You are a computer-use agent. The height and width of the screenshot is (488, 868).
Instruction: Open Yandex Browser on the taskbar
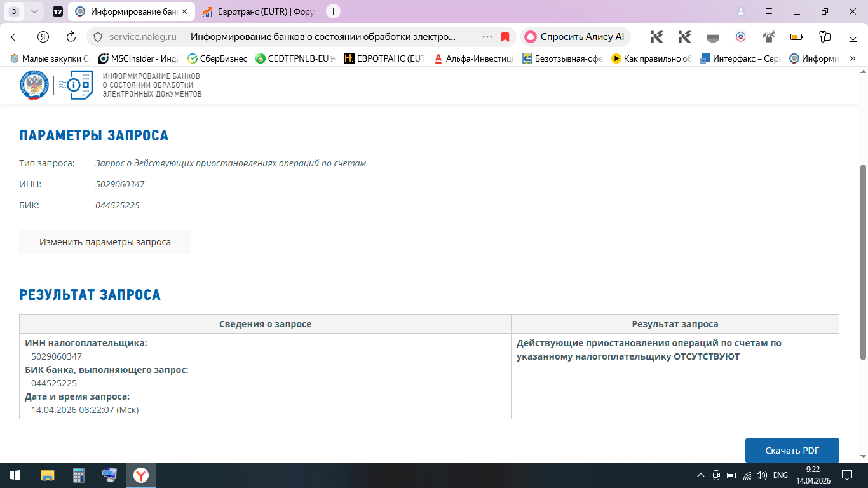141,475
